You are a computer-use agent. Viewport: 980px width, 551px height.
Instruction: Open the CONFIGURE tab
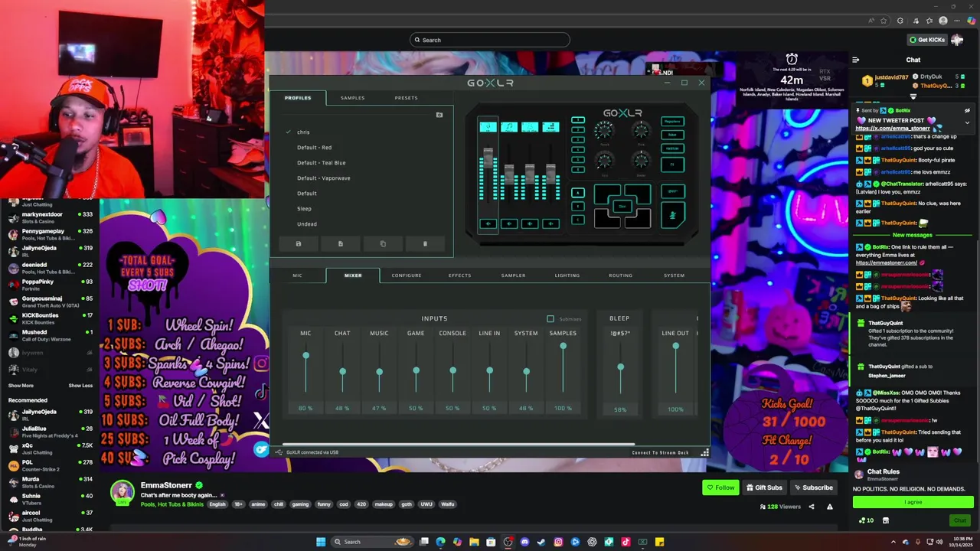click(x=407, y=275)
